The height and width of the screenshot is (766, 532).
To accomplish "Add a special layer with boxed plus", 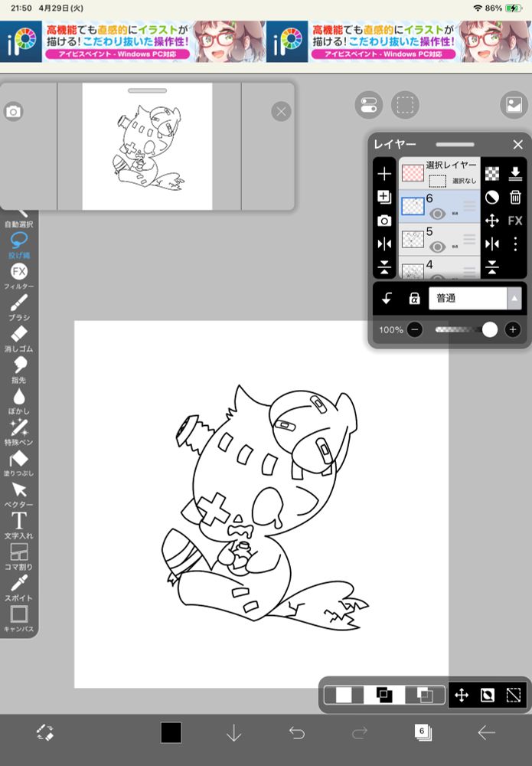I will pos(384,197).
